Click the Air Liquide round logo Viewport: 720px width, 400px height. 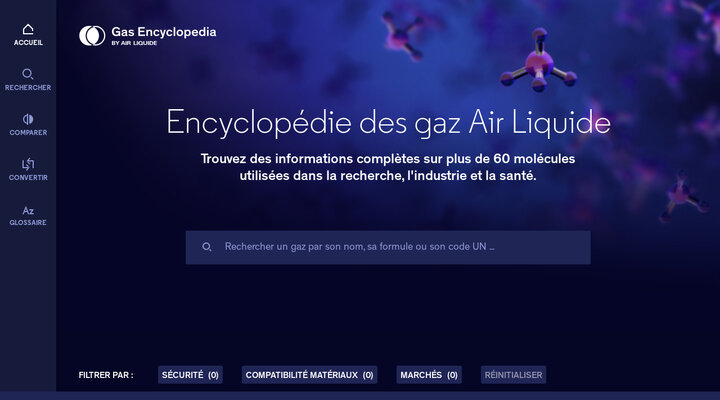[92, 36]
